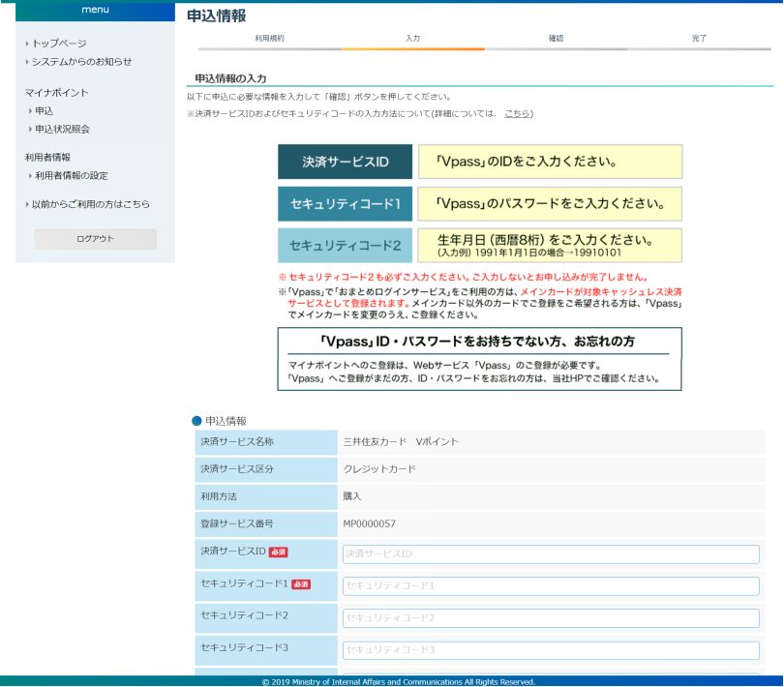Click the 確認 progress step
Image resolution: width=784 pixels, height=687 pixels.
556,39
